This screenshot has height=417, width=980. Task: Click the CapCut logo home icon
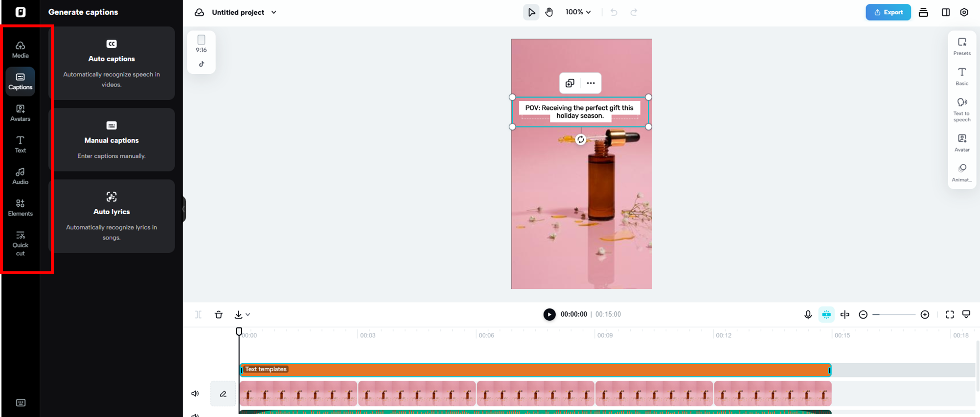tap(21, 12)
